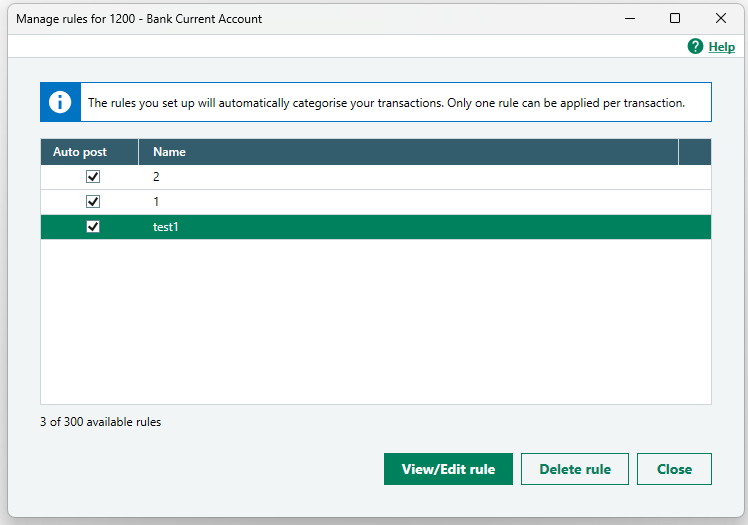Disable Auto post for the test1 rule
The height and width of the screenshot is (525, 748).
click(93, 227)
